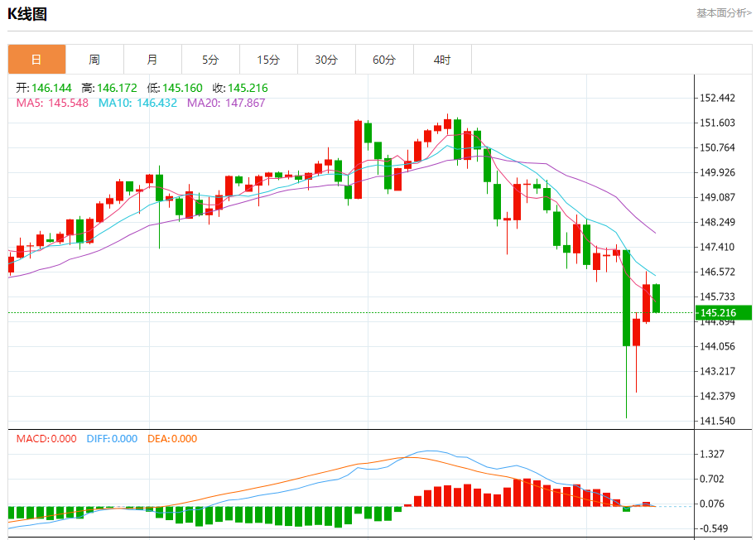Viewport: 756px width, 540px height.
Task: Click the 147.410 price axis label
Action: pyautogui.click(x=717, y=247)
